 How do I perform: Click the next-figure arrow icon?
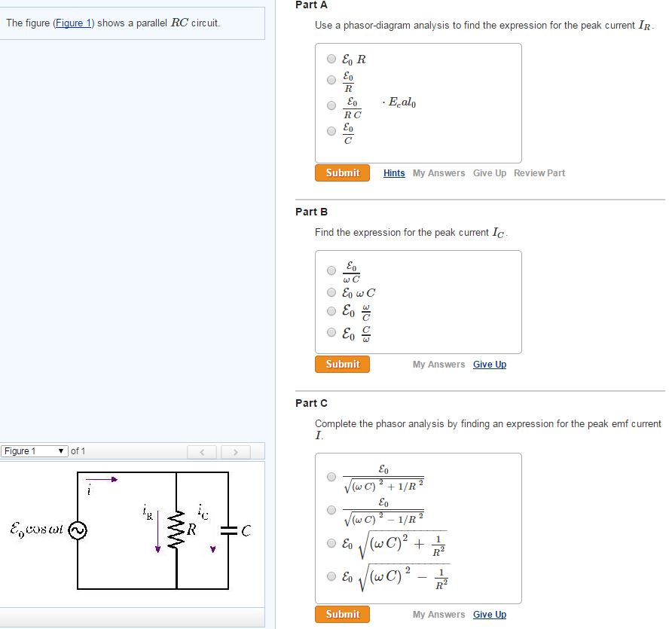(236, 450)
